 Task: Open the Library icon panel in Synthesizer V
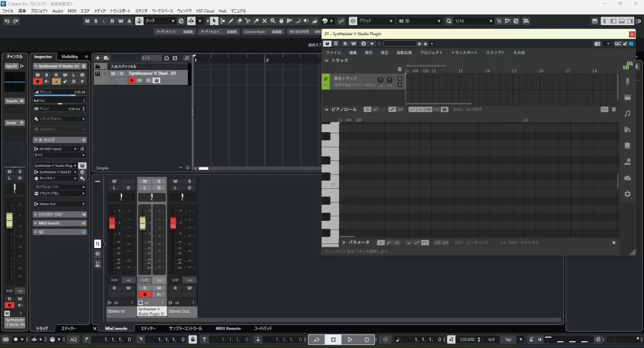pyautogui.click(x=627, y=130)
